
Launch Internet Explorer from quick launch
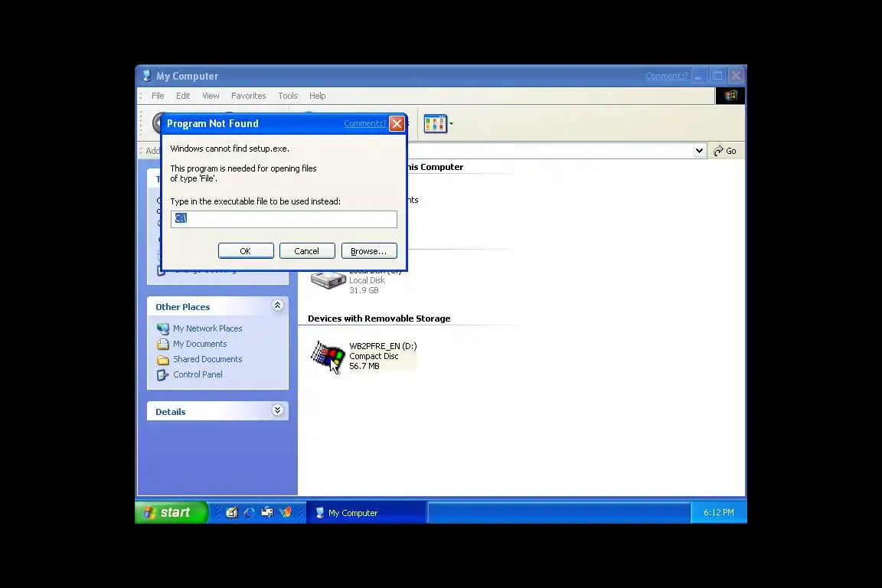(x=249, y=513)
